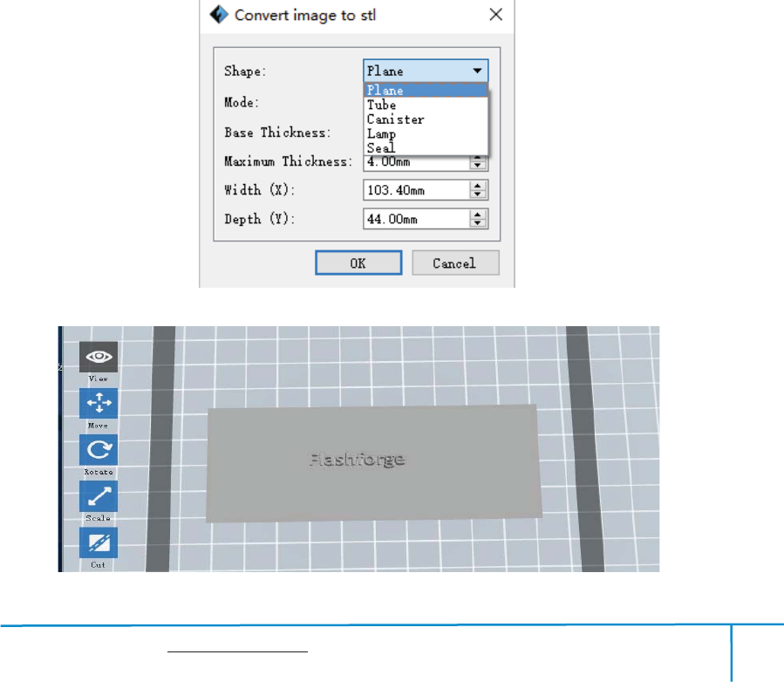Select the Cut tool icon
784x682 pixels.
pyautogui.click(x=99, y=542)
